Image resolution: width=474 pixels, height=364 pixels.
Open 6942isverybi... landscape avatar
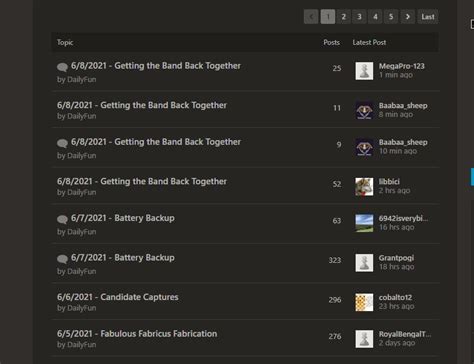coord(364,223)
